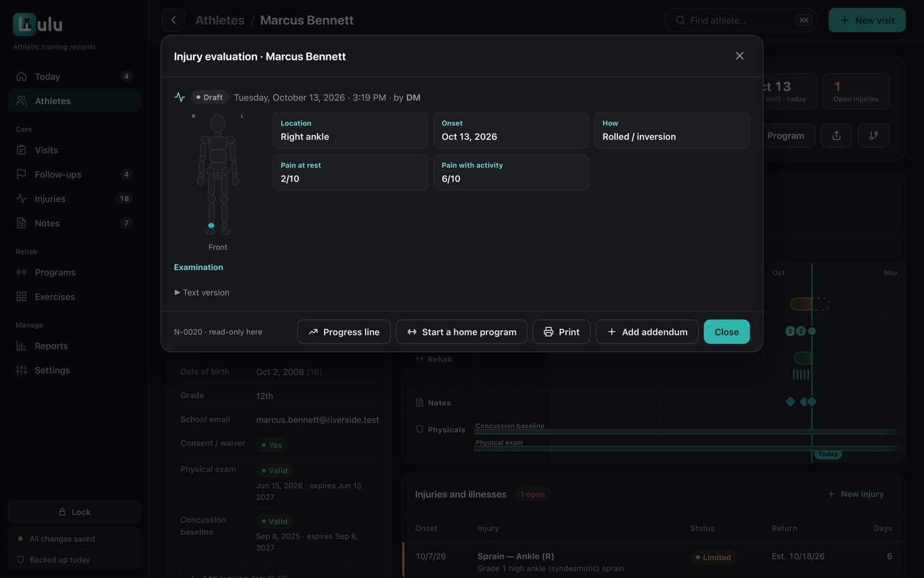Image resolution: width=924 pixels, height=578 pixels.
Task: Close the injury evaluation dialog with X
Action: pyautogui.click(x=739, y=56)
